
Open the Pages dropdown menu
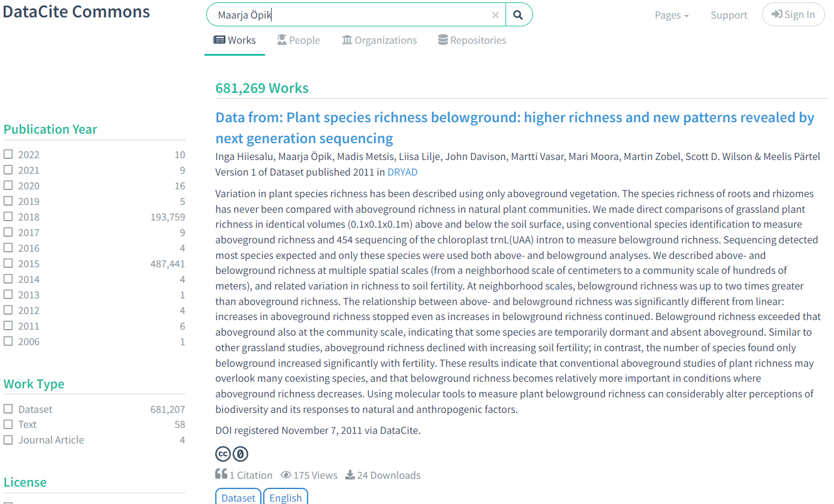click(x=671, y=15)
